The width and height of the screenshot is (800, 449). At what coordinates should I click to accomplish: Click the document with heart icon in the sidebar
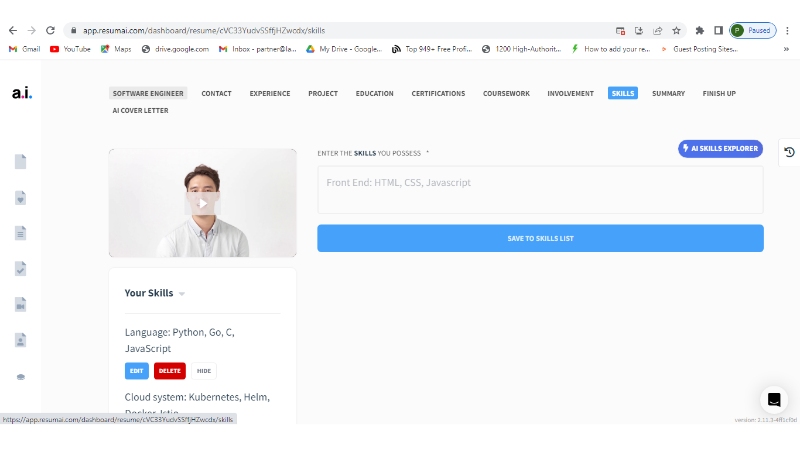20,197
